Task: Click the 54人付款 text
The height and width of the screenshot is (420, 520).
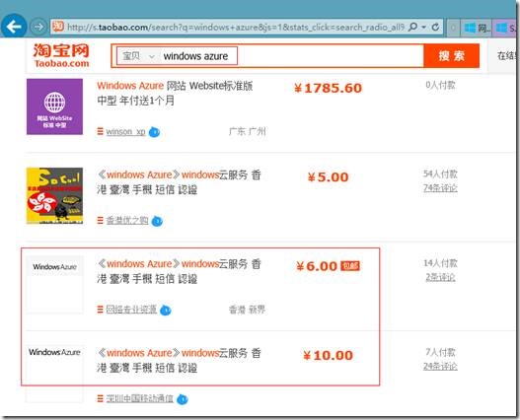Action: pos(440,175)
